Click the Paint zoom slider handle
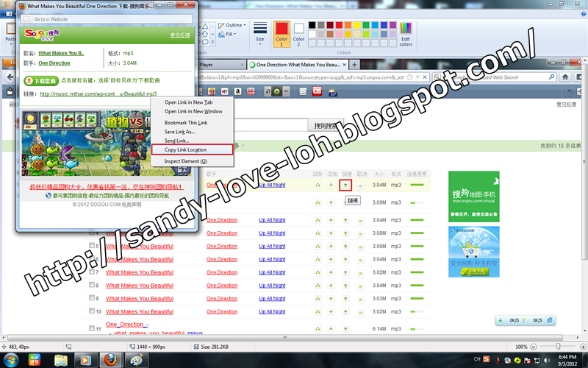588x368 pixels. point(558,347)
